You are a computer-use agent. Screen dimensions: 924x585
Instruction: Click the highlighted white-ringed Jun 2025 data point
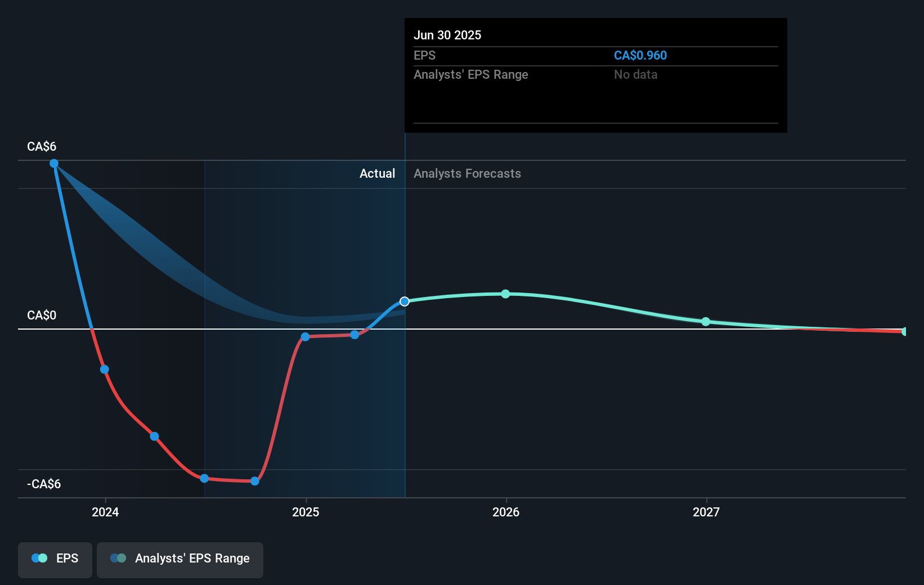(x=405, y=301)
